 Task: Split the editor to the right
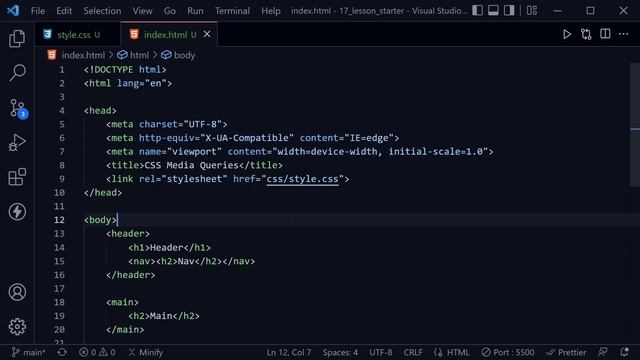click(x=605, y=34)
